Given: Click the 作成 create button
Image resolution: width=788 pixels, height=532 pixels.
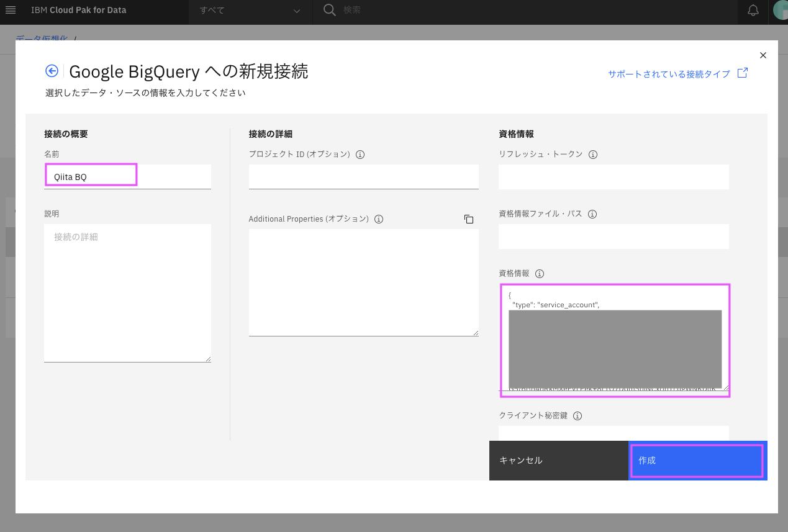Looking at the screenshot, I should (x=698, y=461).
